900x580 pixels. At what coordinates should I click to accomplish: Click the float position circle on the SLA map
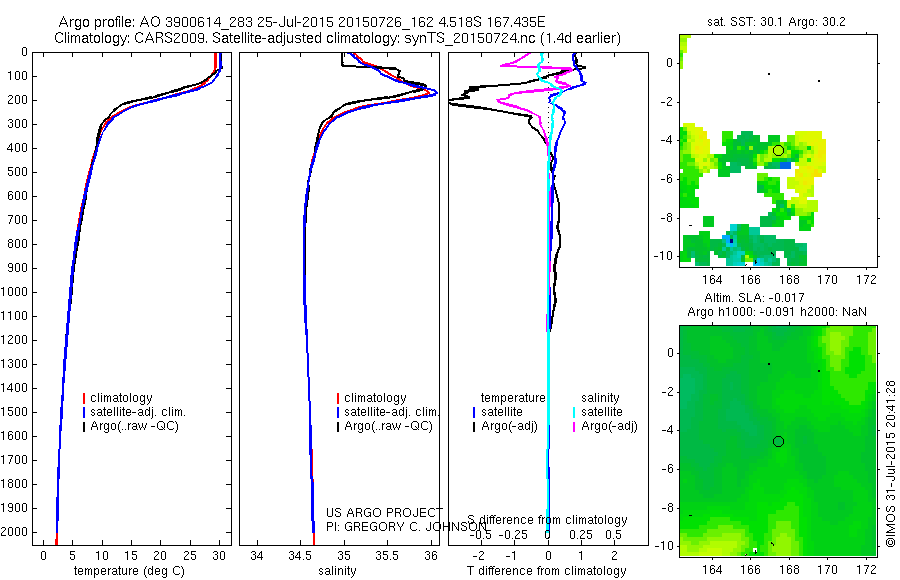[x=778, y=442]
